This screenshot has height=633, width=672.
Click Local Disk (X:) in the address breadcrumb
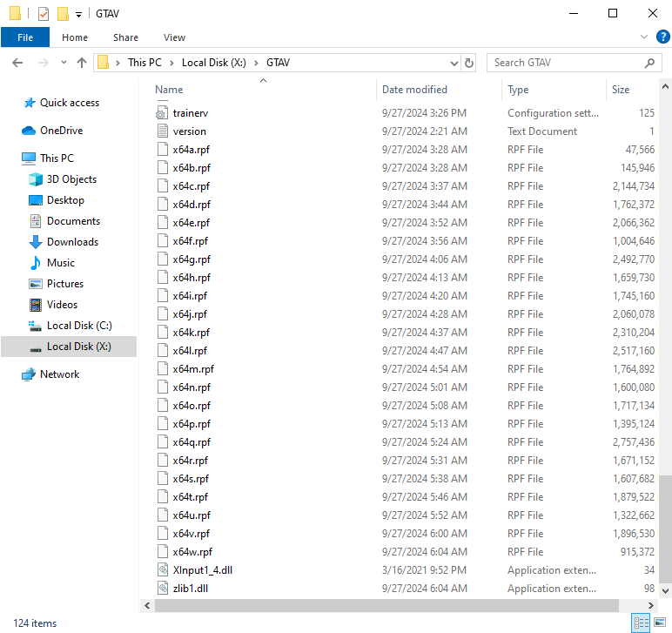[214, 63]
